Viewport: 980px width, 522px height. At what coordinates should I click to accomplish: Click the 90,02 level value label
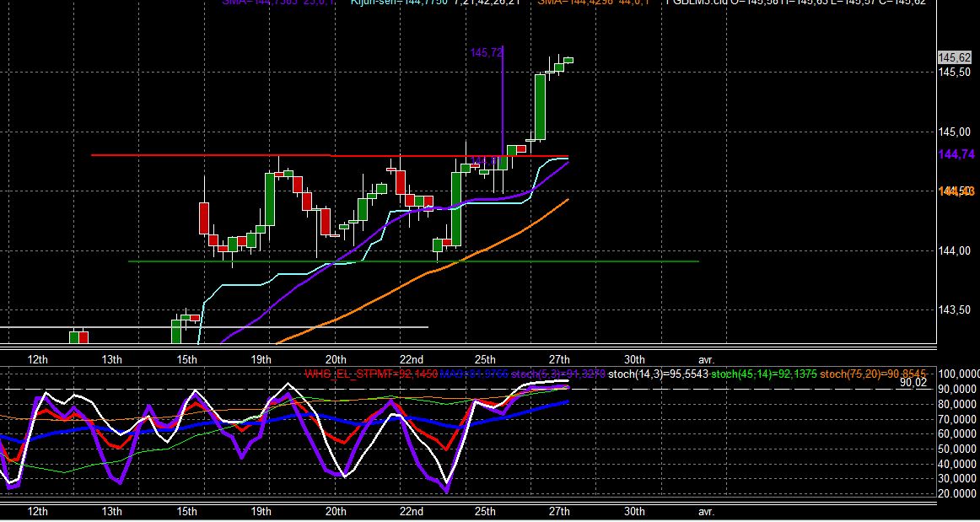[x=913, y=383]
